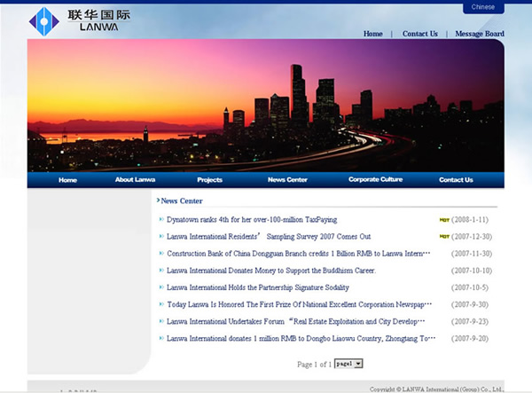532x393 pixels.
Task: Click the HOT badge next to the 2007-12-30 date
Action: (444, 237)
